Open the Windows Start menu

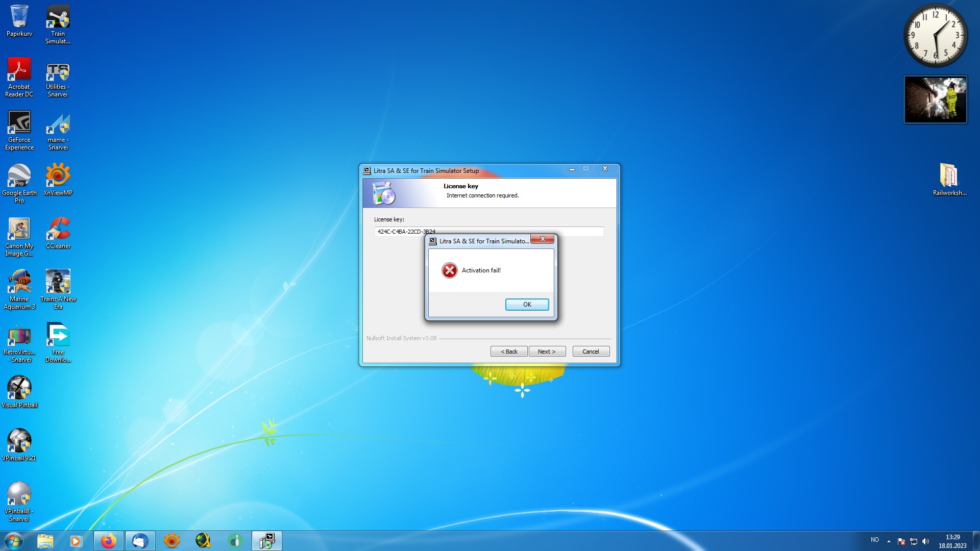[14, 541]
